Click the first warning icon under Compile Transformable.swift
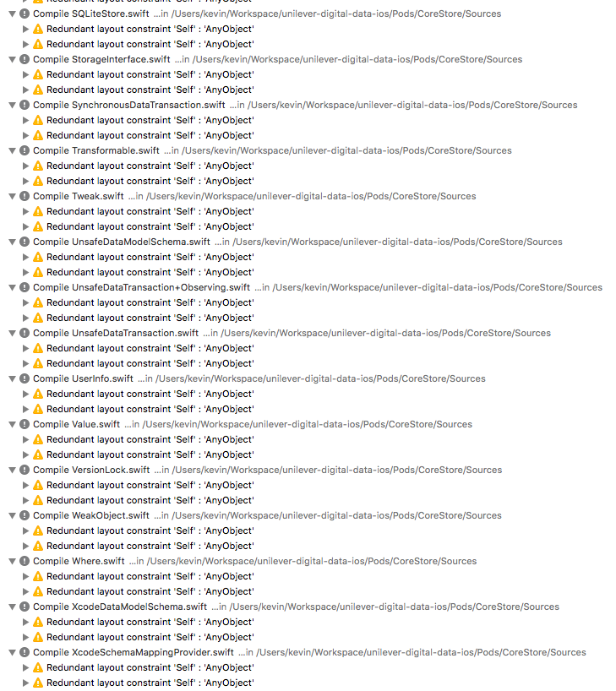This screenshot has height=691, width=616. (38, 166)
